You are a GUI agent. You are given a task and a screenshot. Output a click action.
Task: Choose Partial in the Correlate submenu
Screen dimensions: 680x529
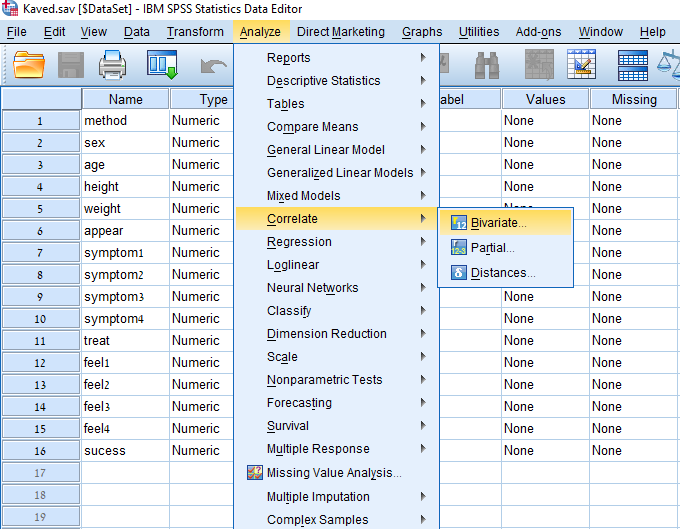492,248
